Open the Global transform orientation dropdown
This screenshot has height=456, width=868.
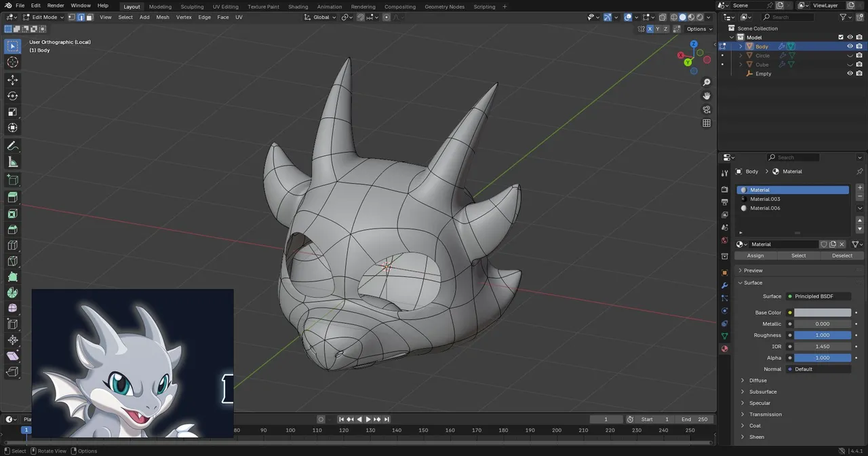[x=320, y=17]
